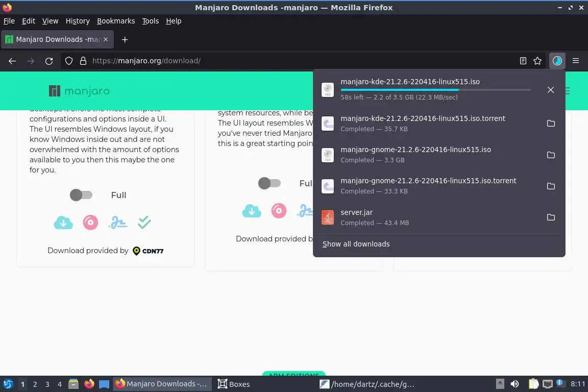Click pink disc torrent icon in left card
This screenshot has width=588, height=392.
pos(90,223)
